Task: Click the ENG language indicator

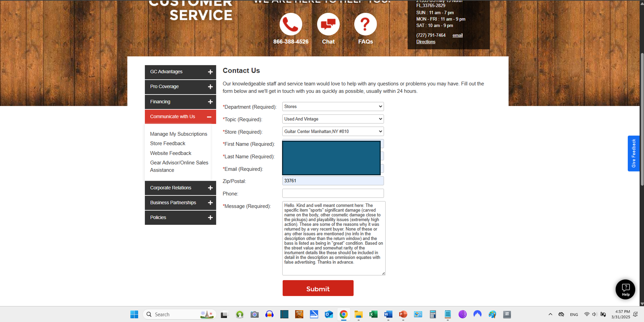Action: 574,315
